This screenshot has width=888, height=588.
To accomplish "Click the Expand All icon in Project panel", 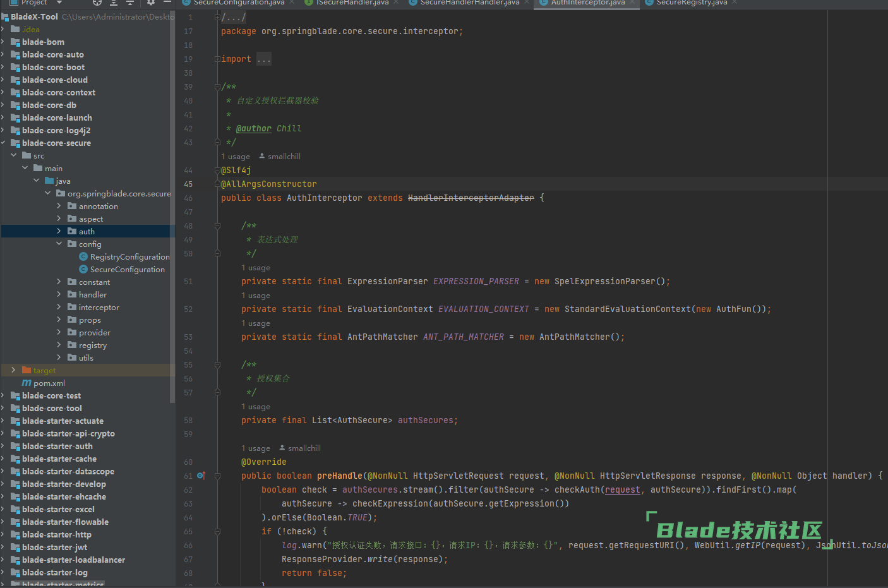I will (114, 3).
